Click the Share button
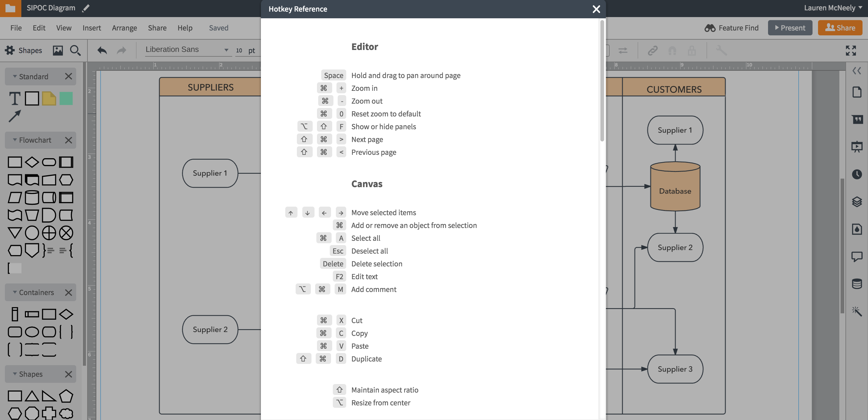This screenshot has width=868, height=420. [x=839, y=28]
